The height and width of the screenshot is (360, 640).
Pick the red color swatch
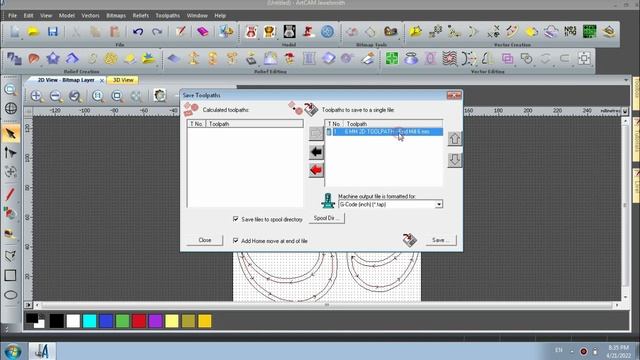pyautogui.click(x=139, y=321)
